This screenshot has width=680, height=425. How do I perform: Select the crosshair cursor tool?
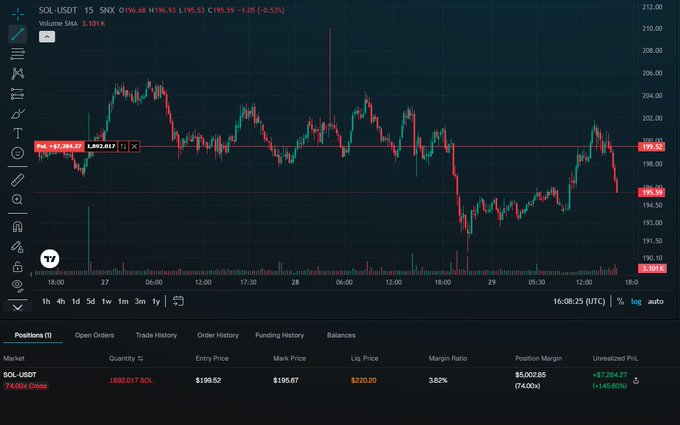click(17, 12)
